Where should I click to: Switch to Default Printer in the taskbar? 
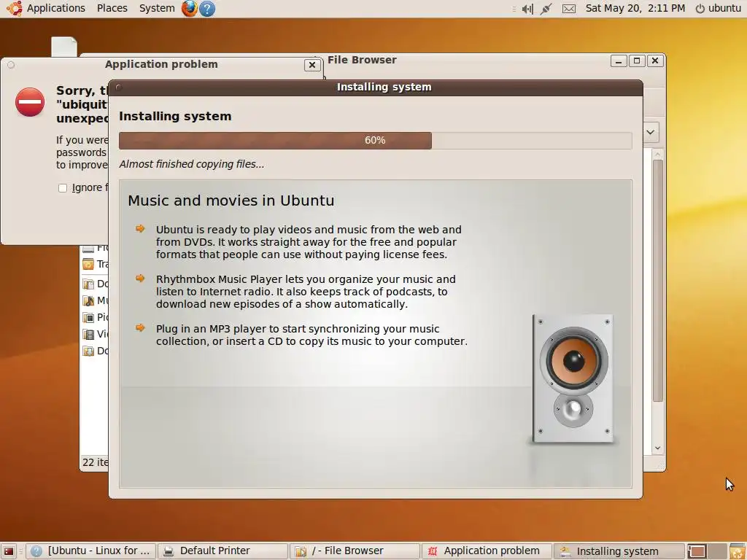tap(223, 551)
